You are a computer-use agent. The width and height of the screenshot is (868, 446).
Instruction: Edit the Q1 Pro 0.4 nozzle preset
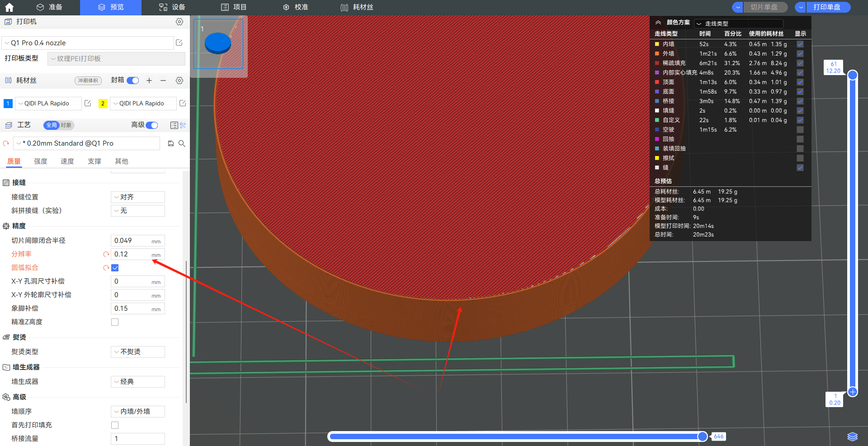(x=179, y=43)
